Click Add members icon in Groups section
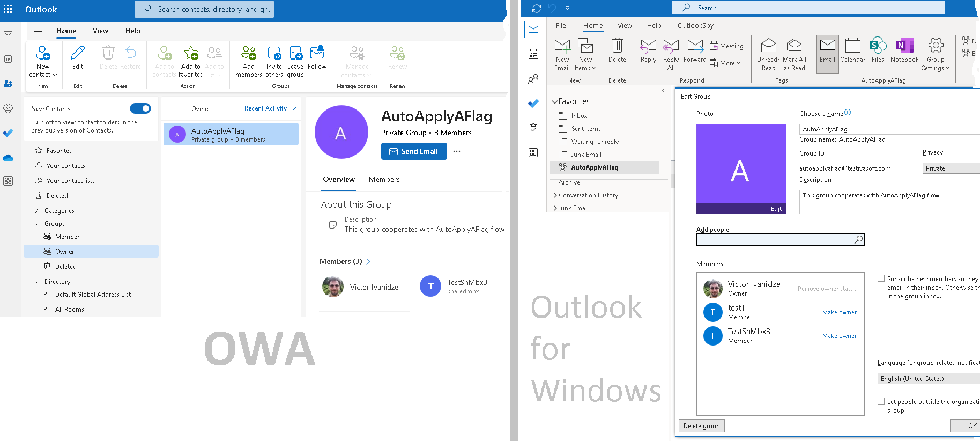The image size is (980, 441). pos(249,53)
